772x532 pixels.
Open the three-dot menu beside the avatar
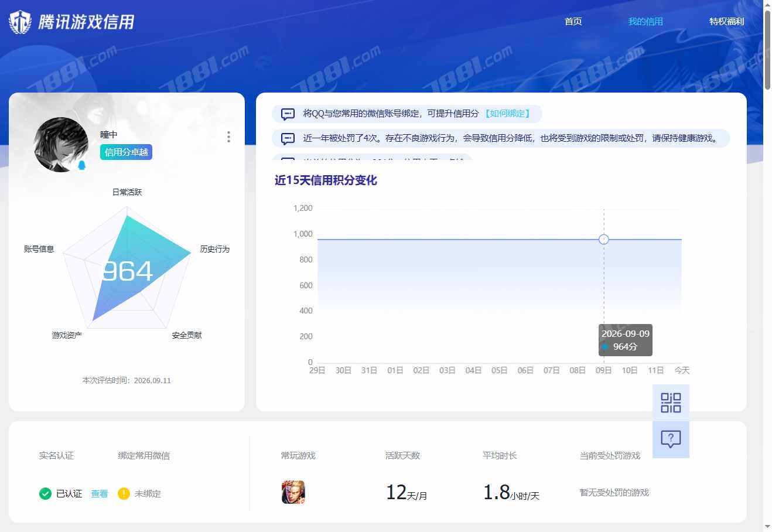tap(228, 137)
